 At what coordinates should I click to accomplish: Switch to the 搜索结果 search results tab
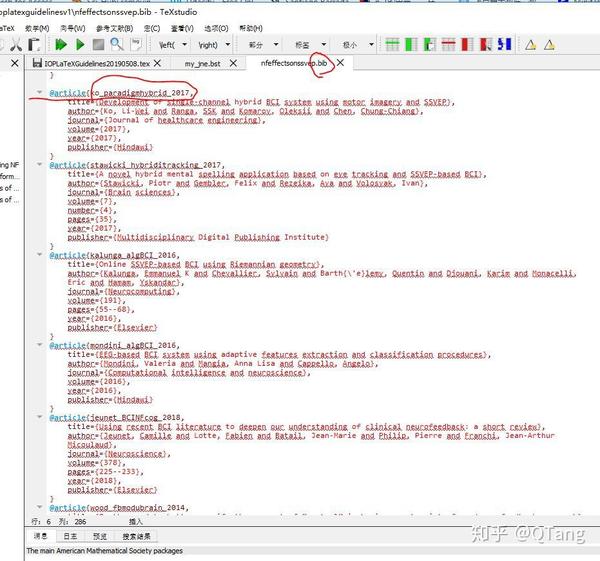[136, 536]
